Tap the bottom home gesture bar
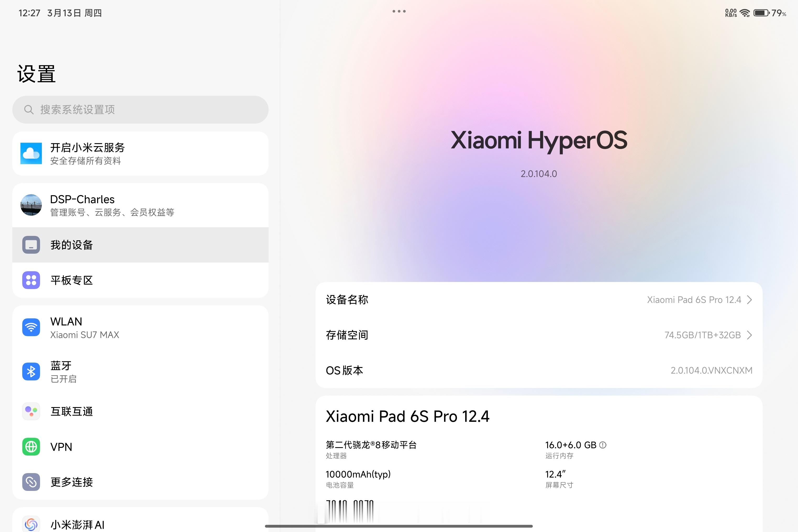The image size is (798, 532). click(399, 526)
